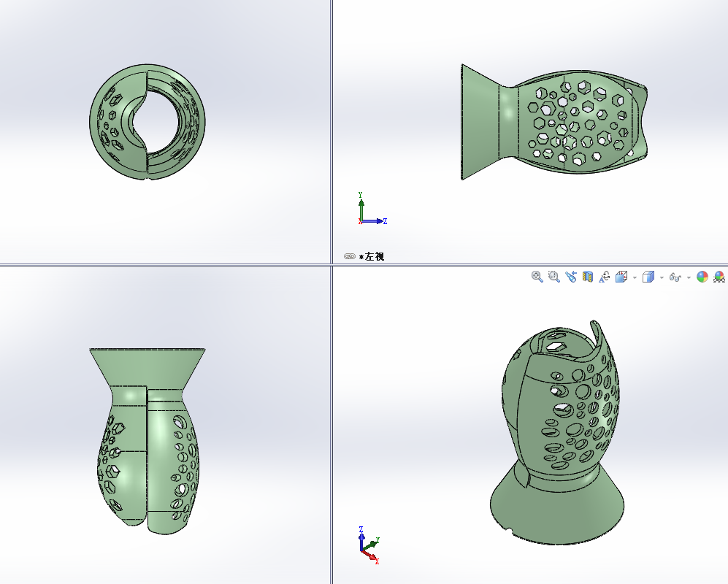The height and width of the screenshot is (584, 728).
Task: Toggle the Section View display
Action: tap(588, 277)
